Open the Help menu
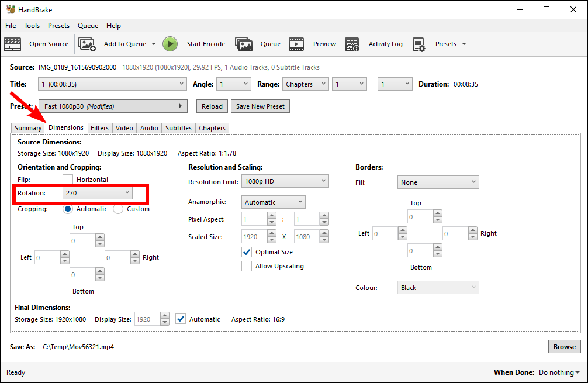 (x=113, y=26)
